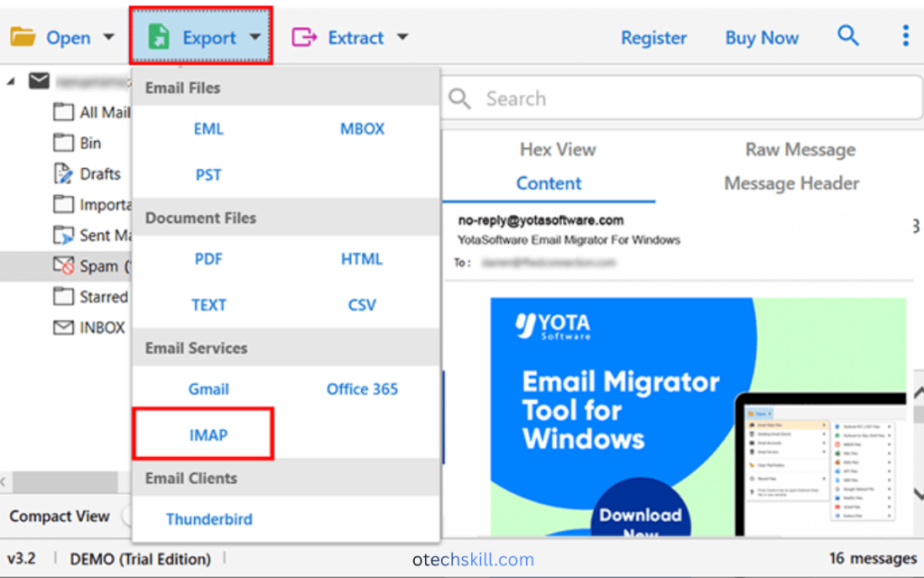Viewport: 924px width, 578px height.
Task: Open the Bin folder label
Action: click(91, 143)
